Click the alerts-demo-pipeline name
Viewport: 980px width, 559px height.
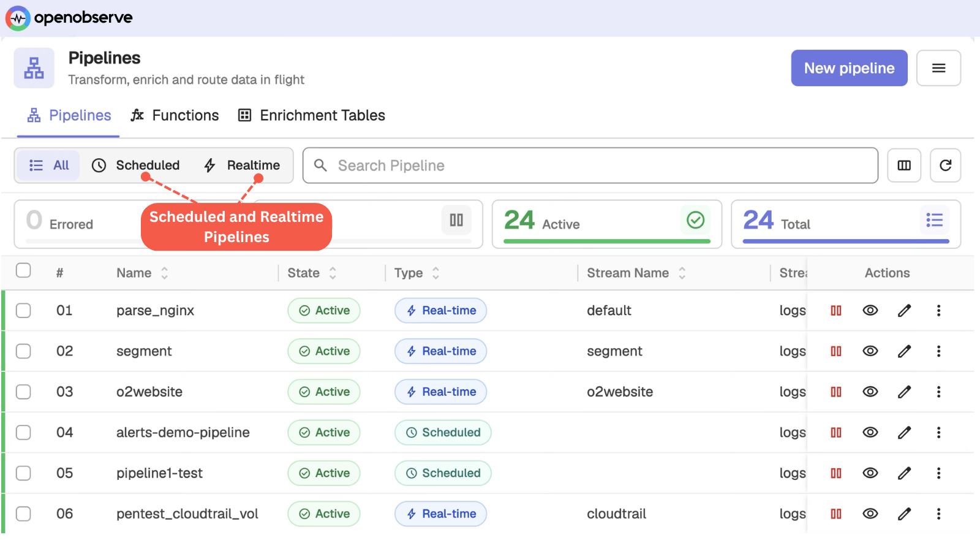click(183, 433)
